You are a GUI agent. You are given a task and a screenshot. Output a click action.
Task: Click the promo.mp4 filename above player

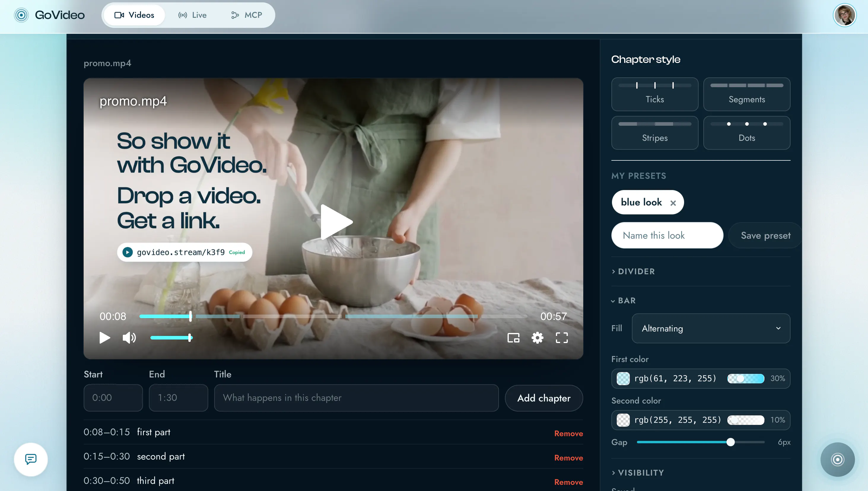pos(107,63)
